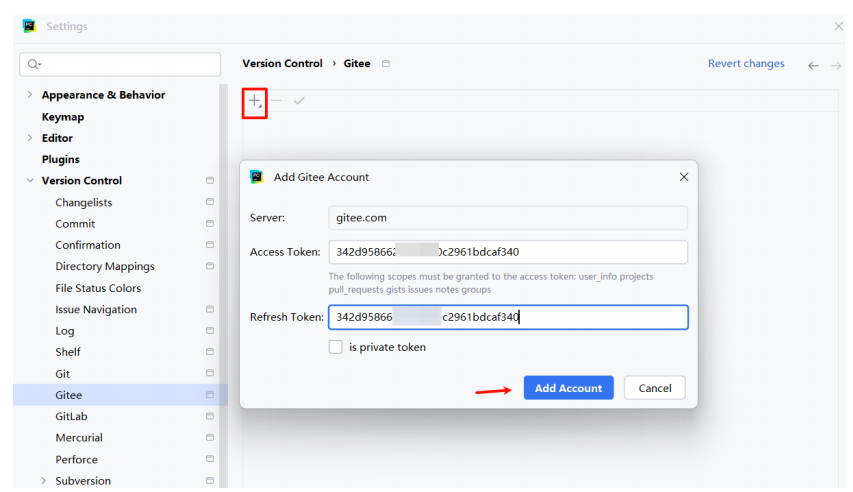This screenshot has width=853, height=492.
Task: Expand the Editor settings section
Action: point(30,138)
